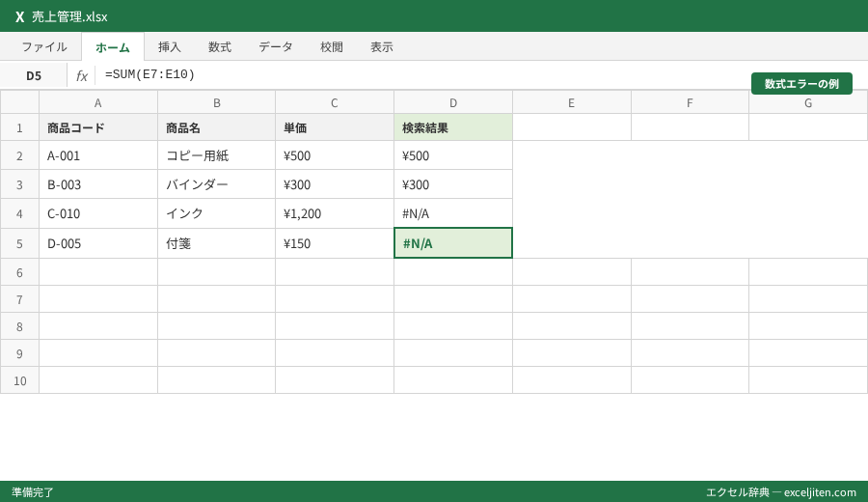Select row 8 header
868x502 pixels.
pyautogui.click(x=20, y=326)
